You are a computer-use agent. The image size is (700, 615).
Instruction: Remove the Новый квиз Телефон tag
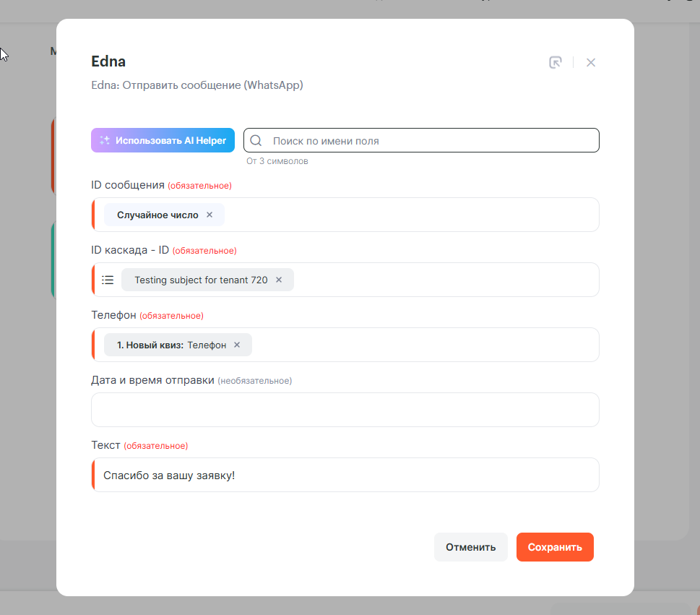click(237, 345)
